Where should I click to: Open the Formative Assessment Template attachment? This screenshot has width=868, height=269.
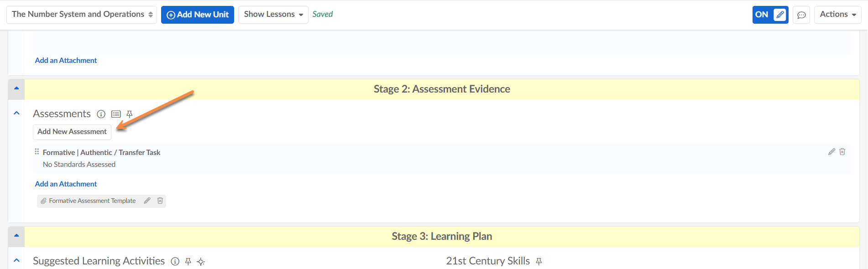[92, 201]
